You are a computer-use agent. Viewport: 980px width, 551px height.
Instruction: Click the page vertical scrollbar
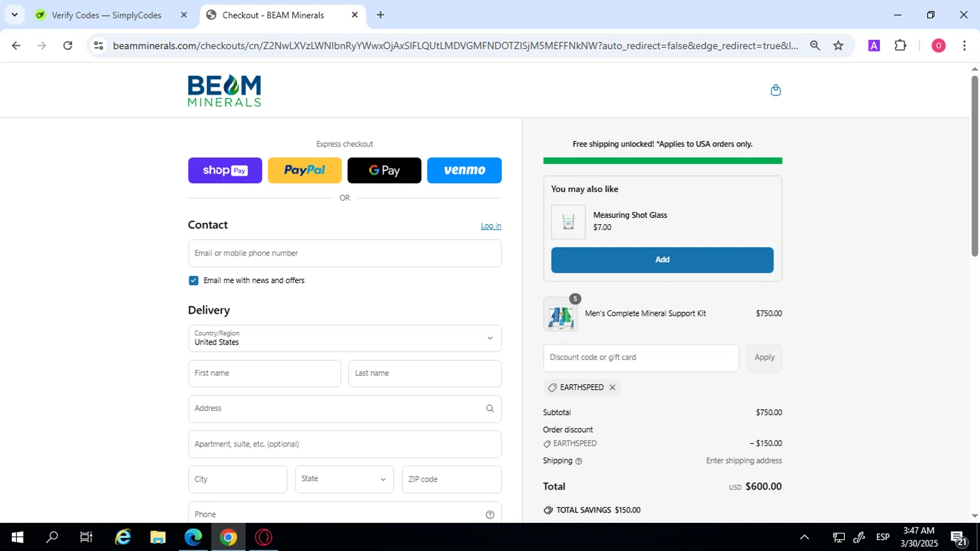(x=974, y=166)
